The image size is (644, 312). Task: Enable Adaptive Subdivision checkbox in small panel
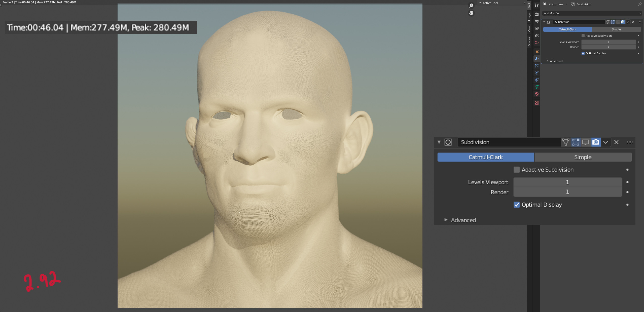point(583,36)
